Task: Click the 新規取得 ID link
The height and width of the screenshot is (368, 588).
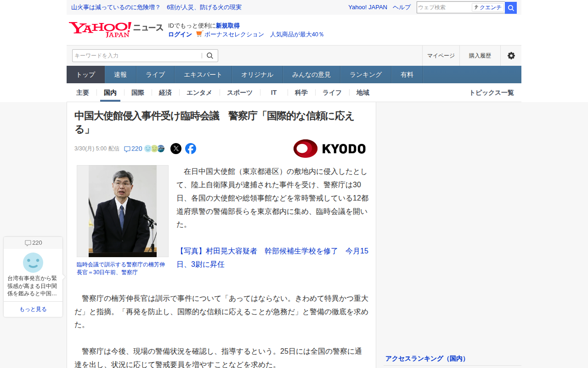Action: (228, 26)
